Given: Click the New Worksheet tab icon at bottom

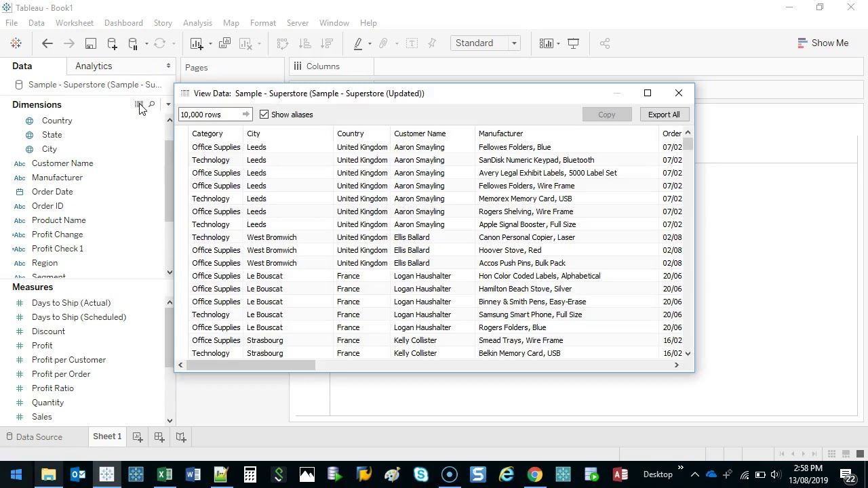Looking at the screenshot, I should click(x=138, y=437).
